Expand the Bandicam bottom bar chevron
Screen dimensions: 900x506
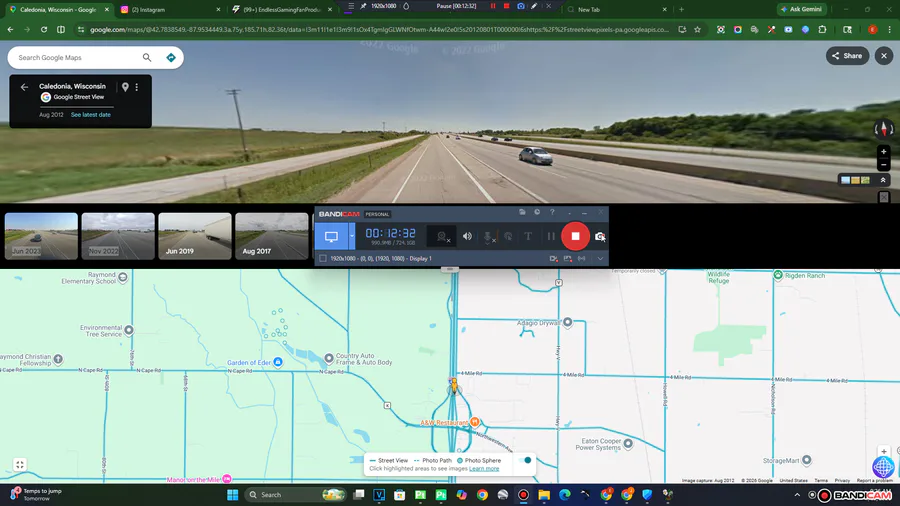pyautogui.click(x=600, y=259)
